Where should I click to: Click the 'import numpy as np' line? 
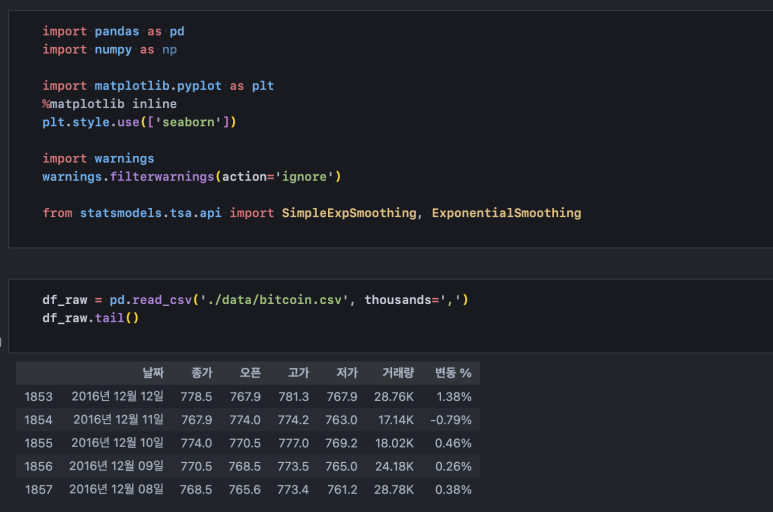pyautogui.click(x=109, y=50)
